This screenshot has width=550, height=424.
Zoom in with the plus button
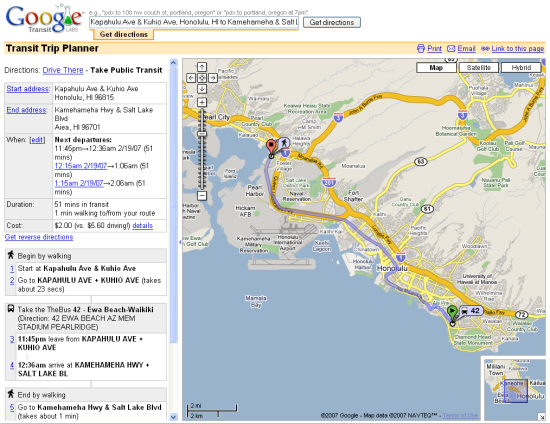click(x=202, y=102)
